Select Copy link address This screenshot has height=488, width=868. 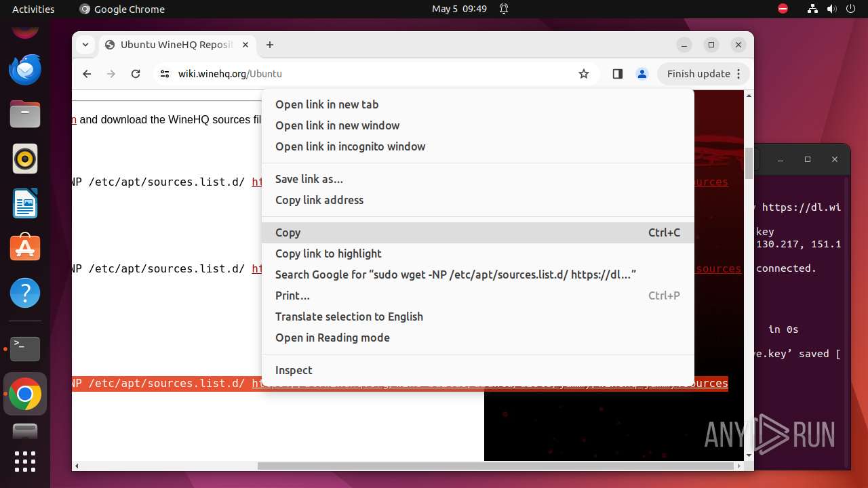pos(478,200)
